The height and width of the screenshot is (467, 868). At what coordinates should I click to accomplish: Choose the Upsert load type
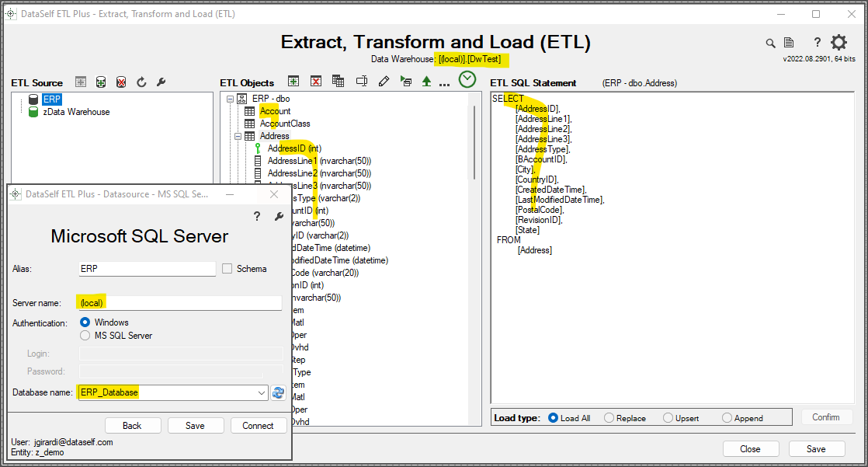click(668, 418)
